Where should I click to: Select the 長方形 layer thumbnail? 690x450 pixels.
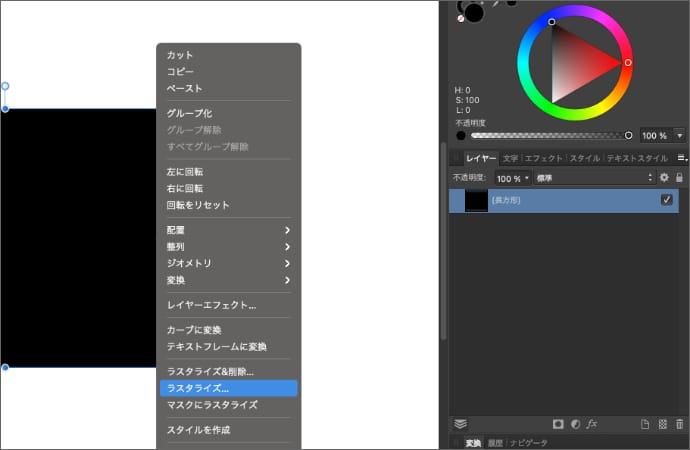click(x=478, y=200)
